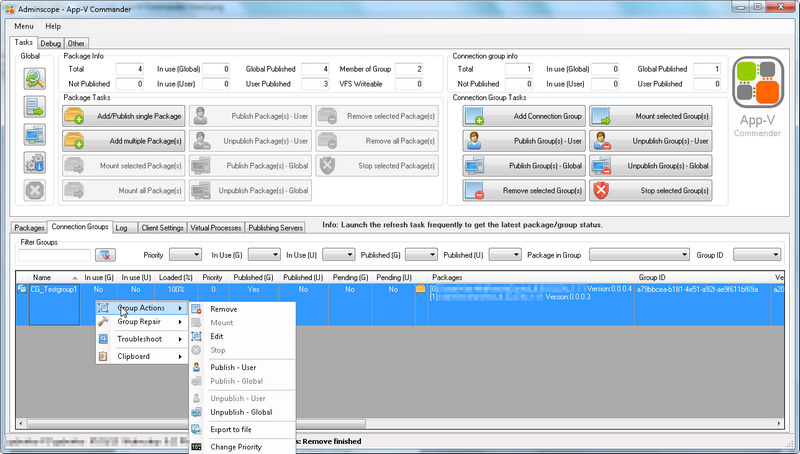Click Add Connection Group button

[x=524, y=116]
